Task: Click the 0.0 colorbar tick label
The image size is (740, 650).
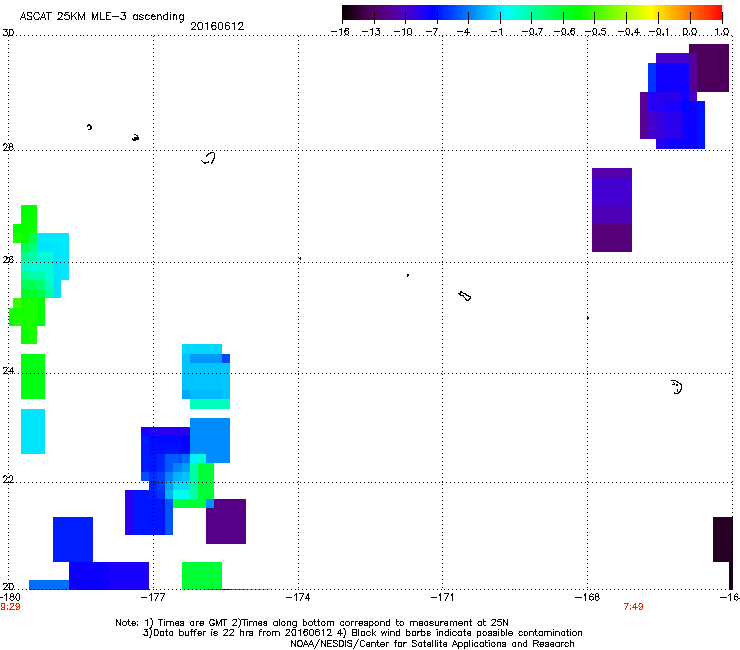Action: click(690, 32)
